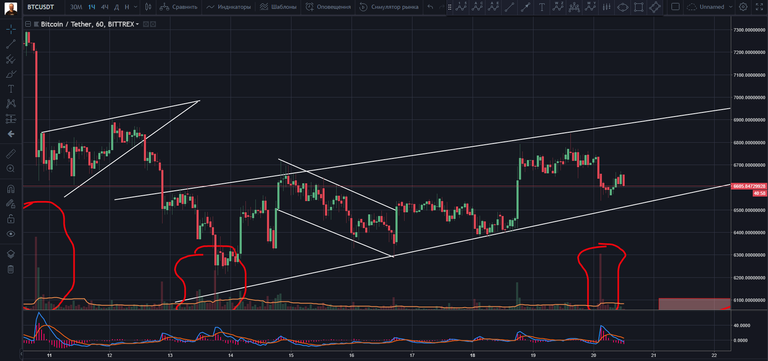Click the back arrow icon in sidebar
Image resolution: width=768 pixels, height=361 pixels.
11,134
